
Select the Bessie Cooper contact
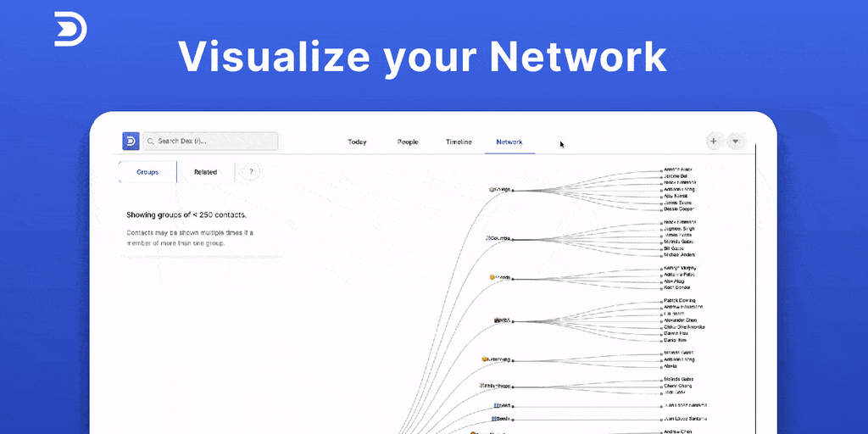coord(678,209)
